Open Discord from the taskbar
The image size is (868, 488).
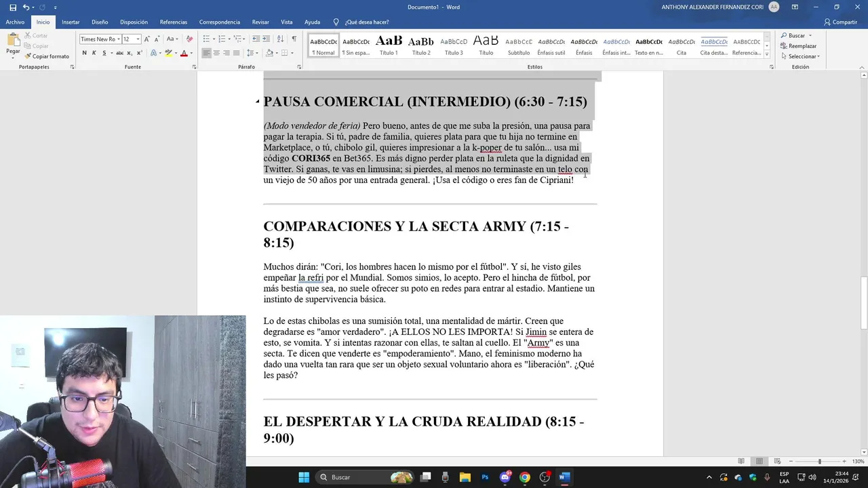[x=505, y=477]
